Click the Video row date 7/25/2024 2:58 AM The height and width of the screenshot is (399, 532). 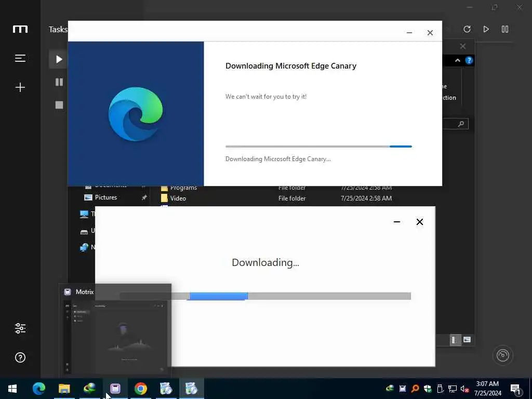[x=366, y=198]
